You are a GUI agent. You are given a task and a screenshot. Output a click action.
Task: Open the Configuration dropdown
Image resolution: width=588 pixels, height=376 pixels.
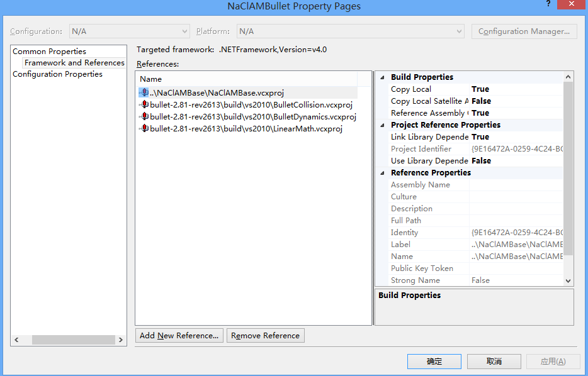tap(130, 31)
